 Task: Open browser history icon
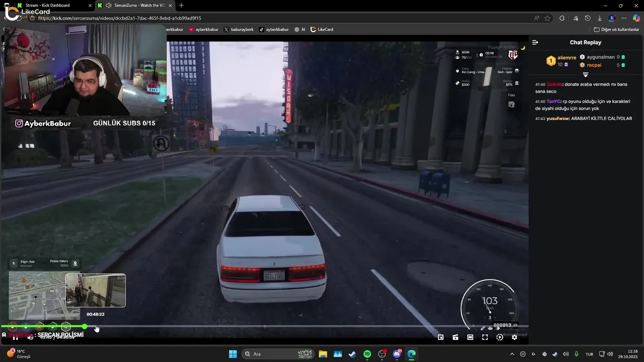[x=588, y=18]
